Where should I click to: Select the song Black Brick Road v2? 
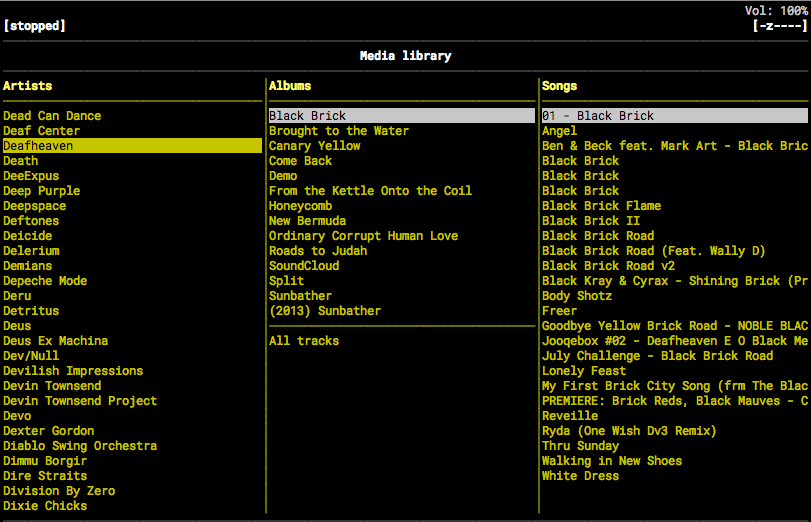click(x=608, y=266)
